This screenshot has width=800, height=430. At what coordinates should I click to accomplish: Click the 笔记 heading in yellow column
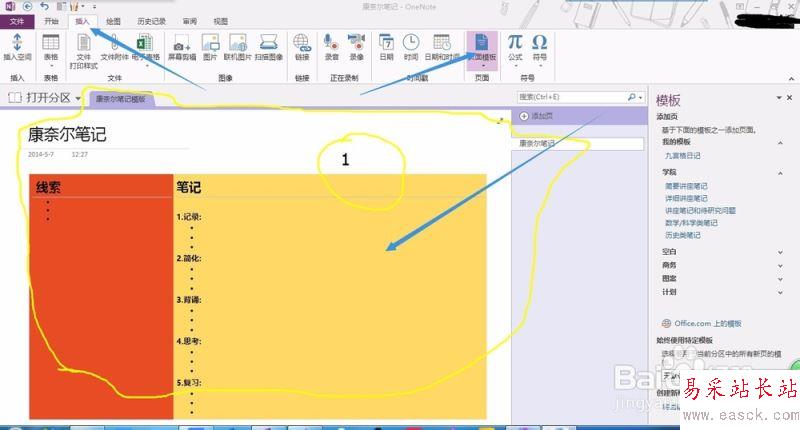tap(188, 187)
